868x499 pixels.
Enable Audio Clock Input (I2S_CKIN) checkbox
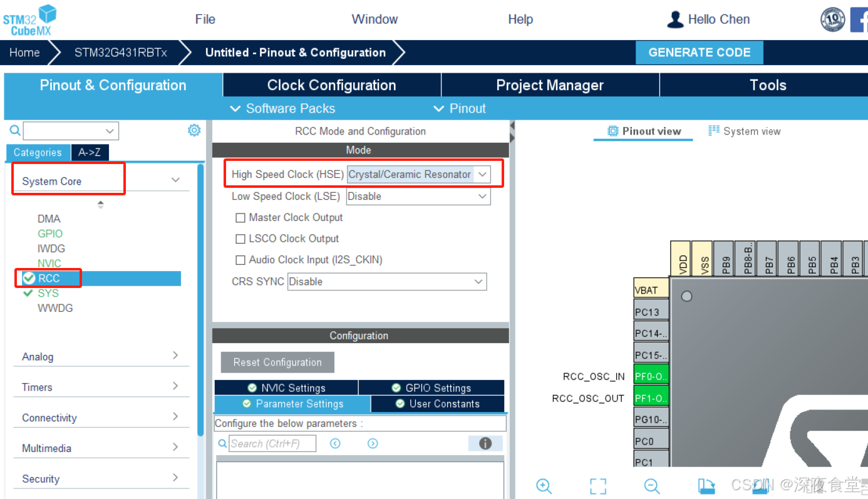(x=240, y=260)
